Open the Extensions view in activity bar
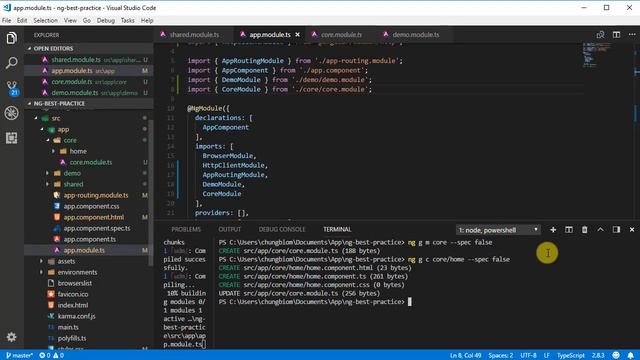The height and width of the screenshot is (360, 640). [x=11, y=138]
